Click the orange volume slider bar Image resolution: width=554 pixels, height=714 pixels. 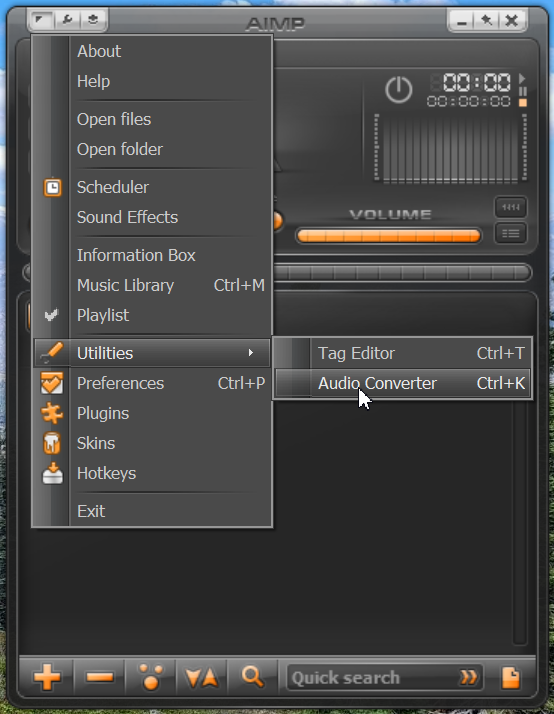pyautogui.click(x=388, y=236)
